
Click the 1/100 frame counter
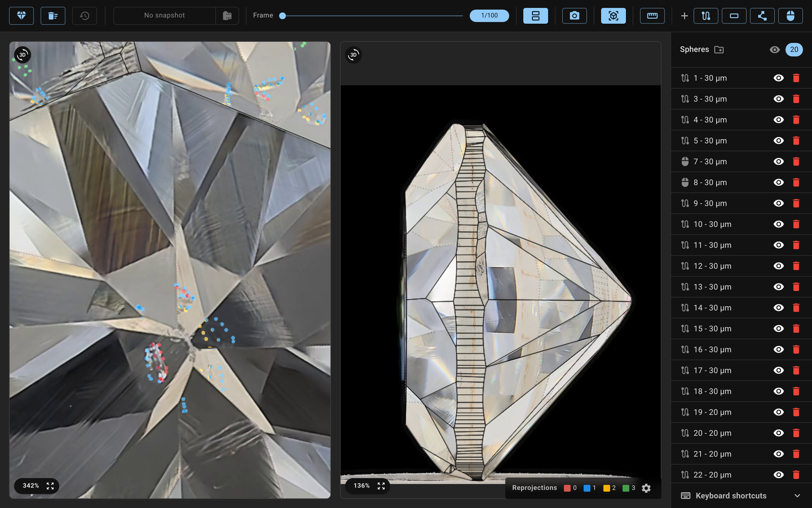tap(489, 16)
